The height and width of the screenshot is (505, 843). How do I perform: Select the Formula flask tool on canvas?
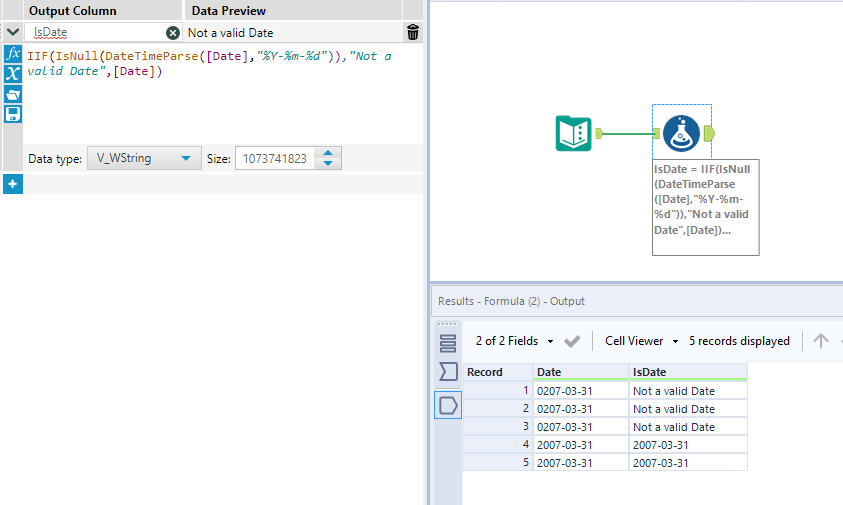click(681, 133)
